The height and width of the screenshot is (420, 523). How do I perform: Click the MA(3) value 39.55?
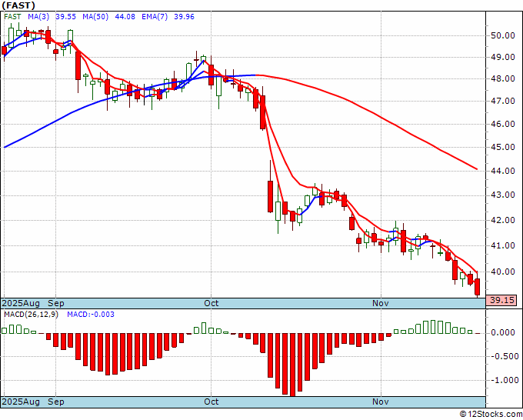click(65, 17)
